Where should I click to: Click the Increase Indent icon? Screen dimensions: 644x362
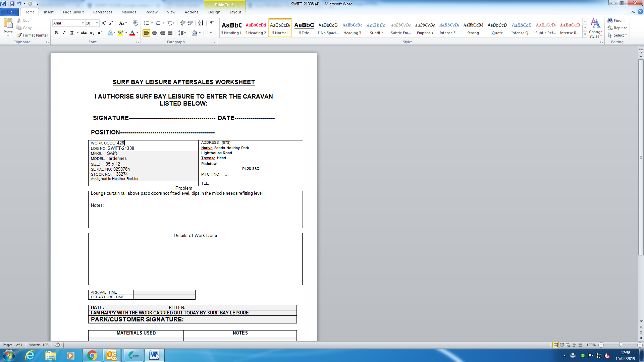191,23
